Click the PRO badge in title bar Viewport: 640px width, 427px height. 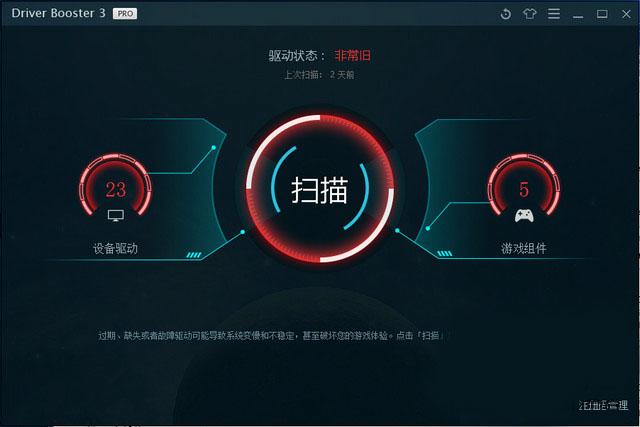tap(125, 13)
